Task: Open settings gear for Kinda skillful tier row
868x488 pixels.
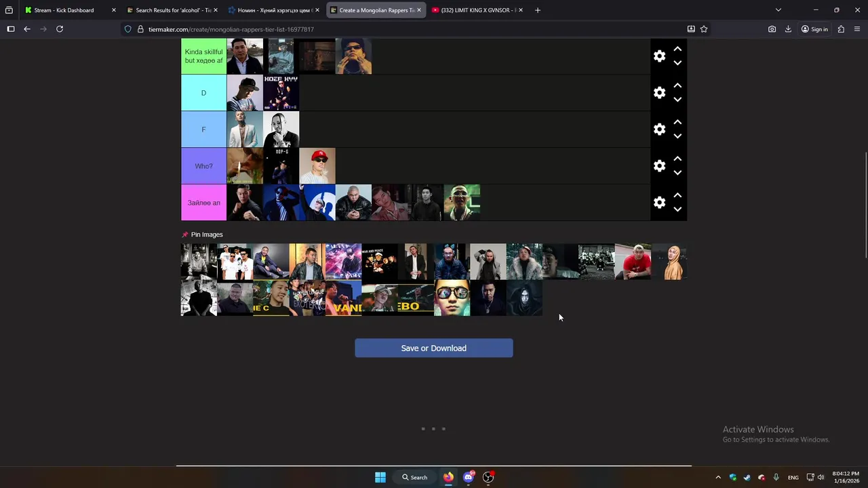Action: point(659,56)
